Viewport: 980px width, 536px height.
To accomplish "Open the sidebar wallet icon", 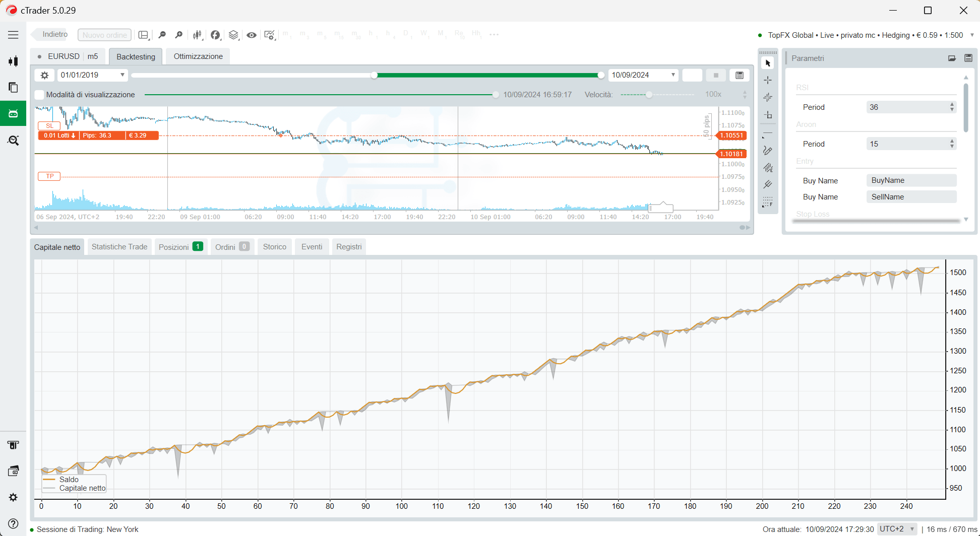I will coord(13,471).
